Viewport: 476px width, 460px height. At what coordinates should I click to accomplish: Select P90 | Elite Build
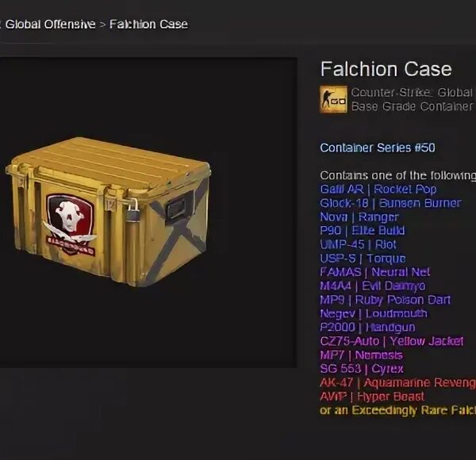(x=363, y=231)
